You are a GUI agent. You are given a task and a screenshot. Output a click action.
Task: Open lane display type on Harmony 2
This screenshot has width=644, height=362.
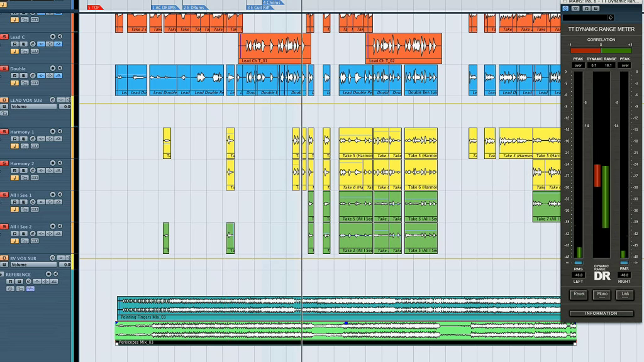pyautogui.click(x=35, y=178)
